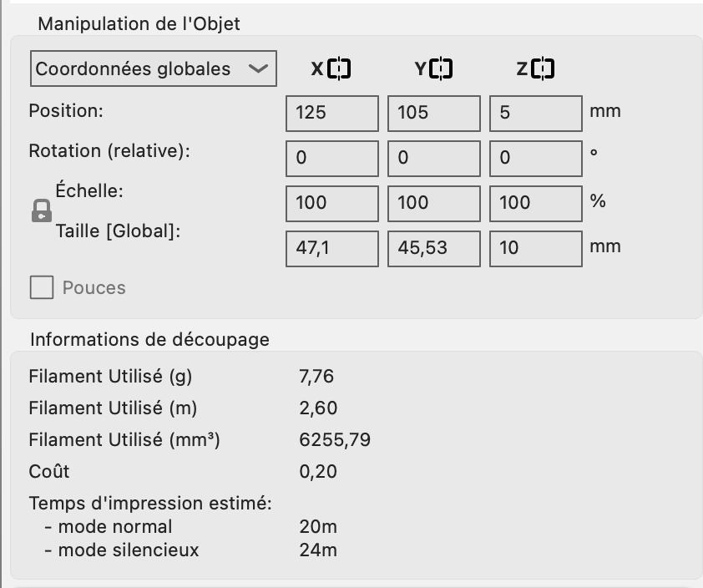Viewport: 703px width, 588px height.
Task: Edit the Taille Z size field
Action: 535,248
